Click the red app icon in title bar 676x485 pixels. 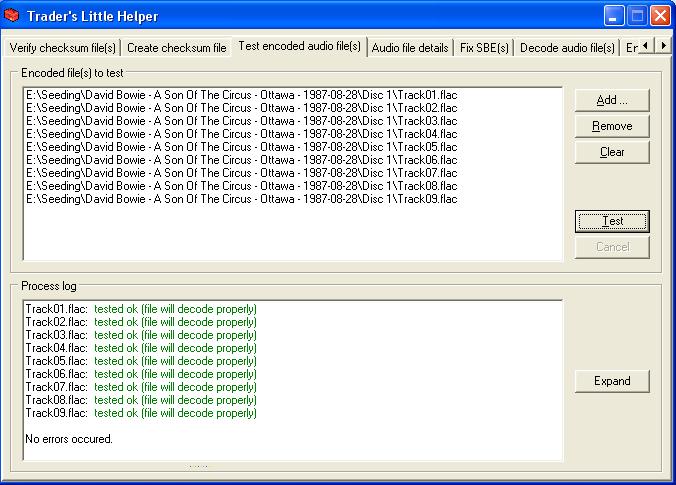[12, 15]
